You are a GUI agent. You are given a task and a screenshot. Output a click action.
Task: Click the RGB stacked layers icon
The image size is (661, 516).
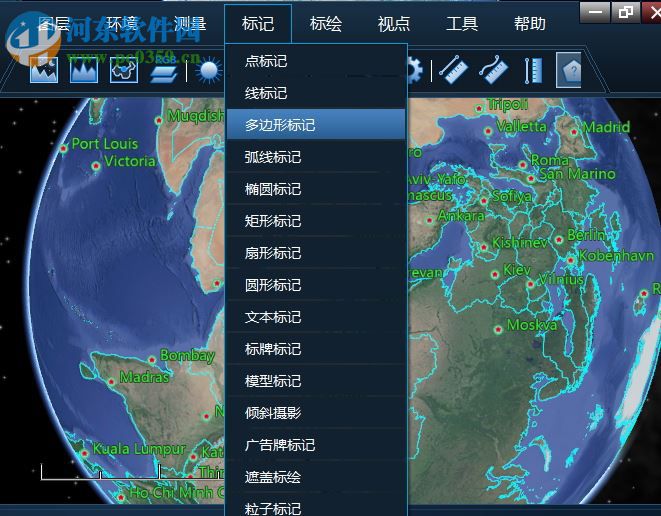164,71
